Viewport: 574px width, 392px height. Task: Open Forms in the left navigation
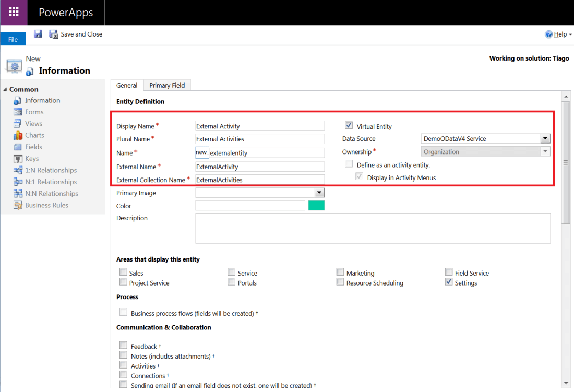(34, 112)
